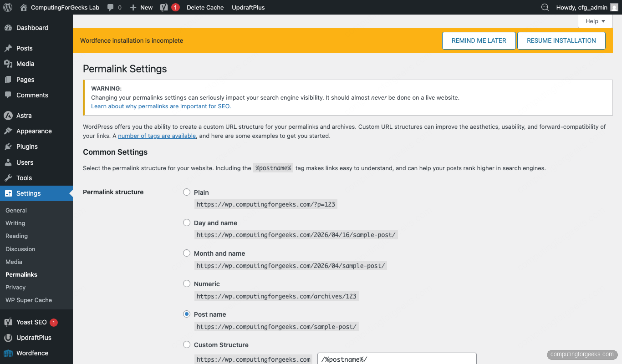
Task: Go to the Writing settings submenu item
Action: pyautogui.click(x=15, y=223)
